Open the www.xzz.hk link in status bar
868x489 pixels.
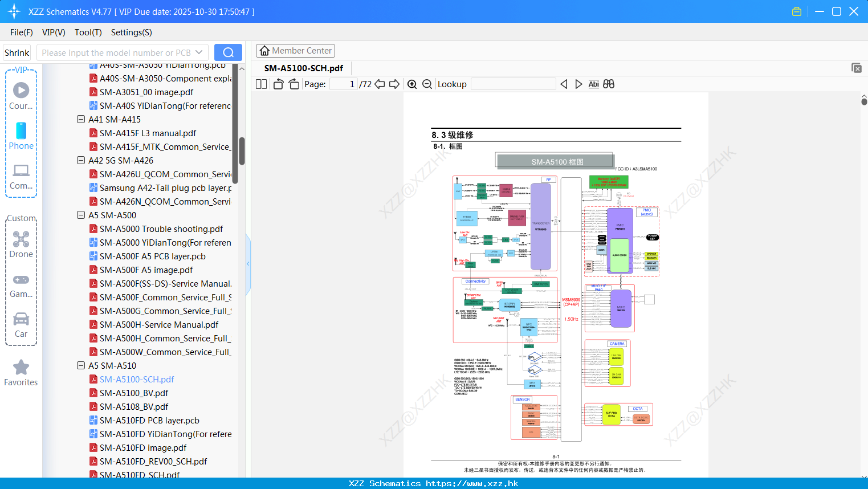click(x=472, y=483)
